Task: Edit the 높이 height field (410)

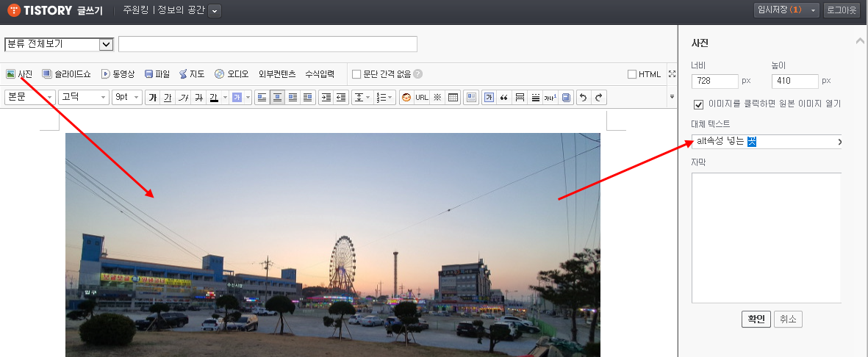Action: point(795,81)
